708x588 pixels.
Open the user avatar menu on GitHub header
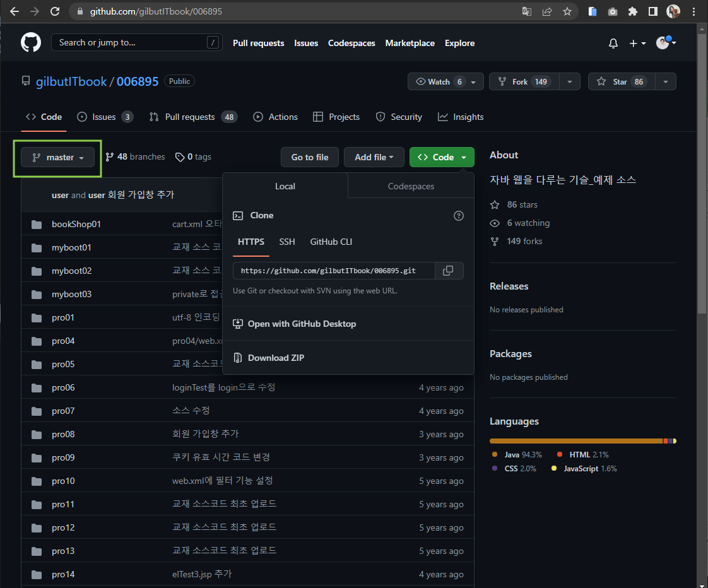coord(666,42)
